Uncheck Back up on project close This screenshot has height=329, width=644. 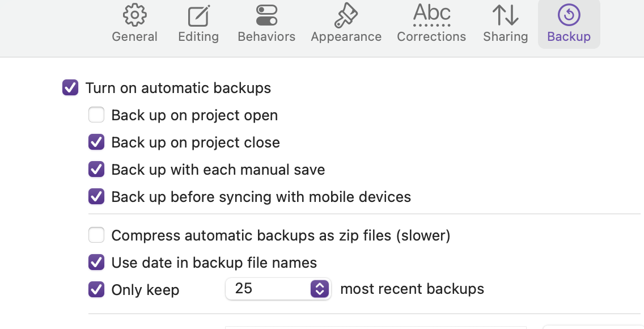tap(96, 142)
